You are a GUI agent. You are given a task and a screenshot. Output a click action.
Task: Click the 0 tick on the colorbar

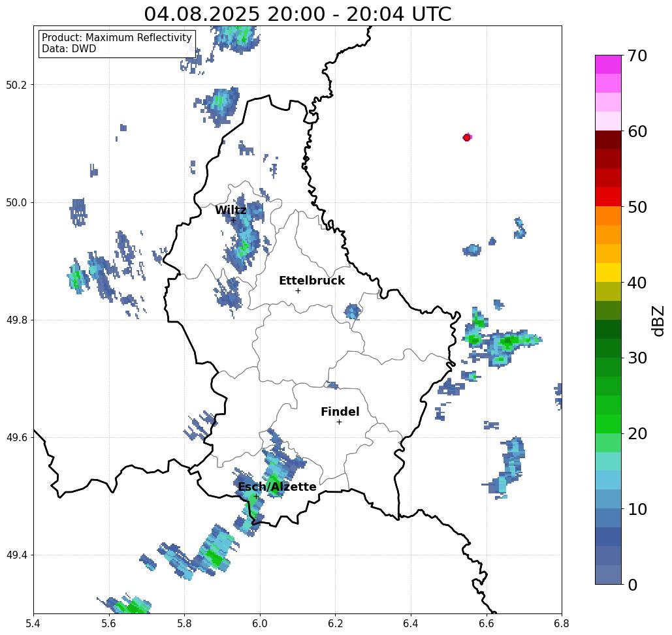click(x=633, y=585)
